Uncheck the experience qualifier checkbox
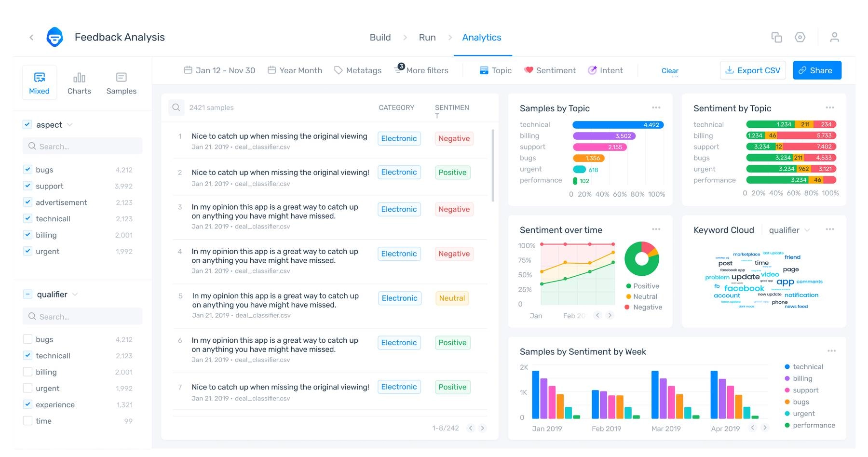868x457 pixels. pos(27,405)
